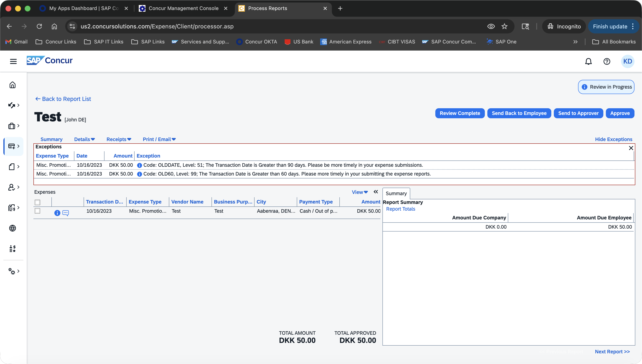This screenshot has width=642, height=364.
Task: Click the Send to Approver button
Action: click(x=578, y=113)
